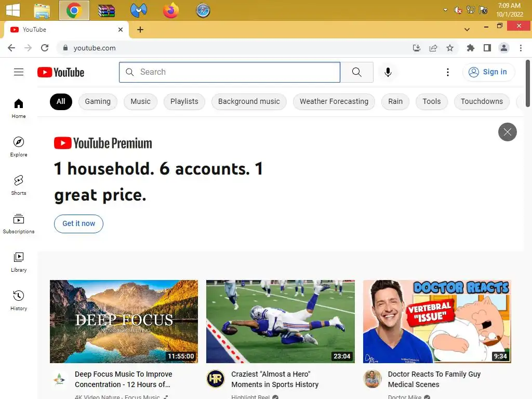Click into the YouTube Search field

pos(230,72)
